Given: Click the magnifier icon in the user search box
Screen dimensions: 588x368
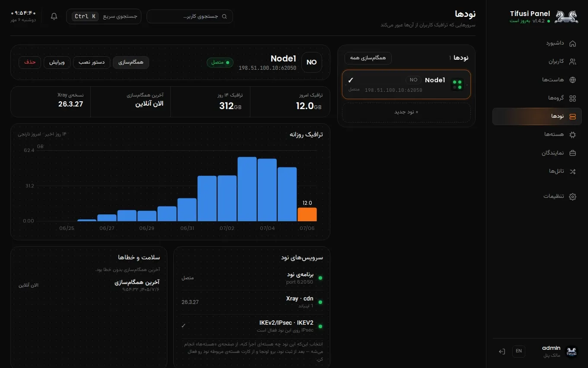Looking at the screenshot, I should click(224, 16).
